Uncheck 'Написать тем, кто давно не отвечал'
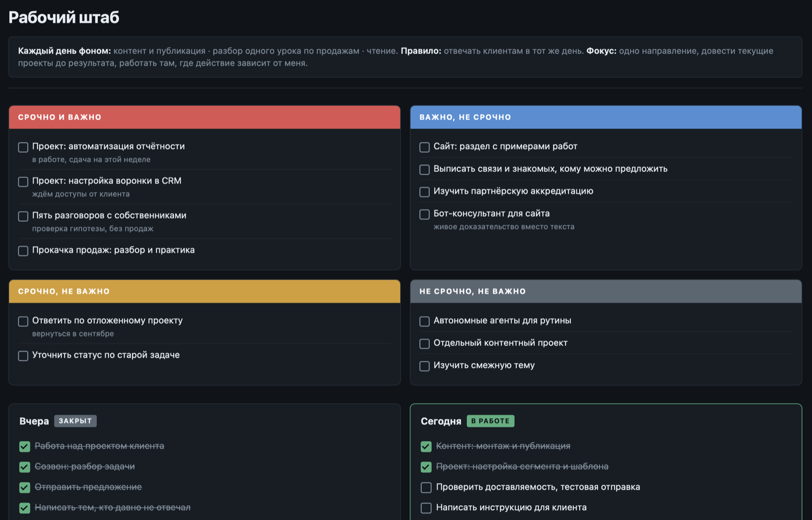The image size is (812, 520). pos(25,508)
